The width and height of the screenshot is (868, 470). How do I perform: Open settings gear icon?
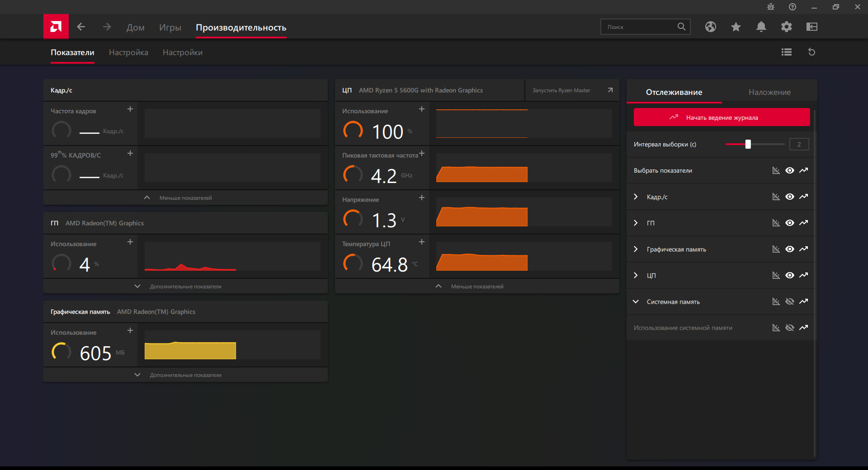[x=787, y=27]
